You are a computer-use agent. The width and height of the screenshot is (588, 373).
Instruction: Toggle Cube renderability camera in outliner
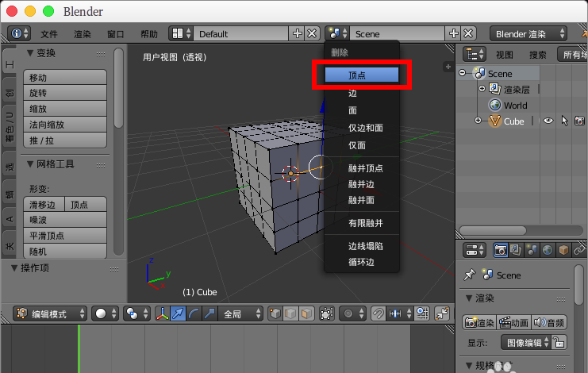pyautogui.click(x=580, y=121)
